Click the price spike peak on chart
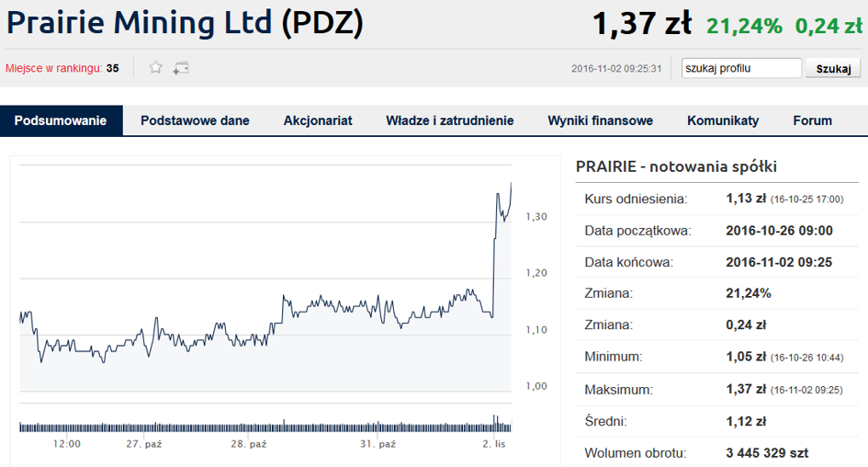 511,184
